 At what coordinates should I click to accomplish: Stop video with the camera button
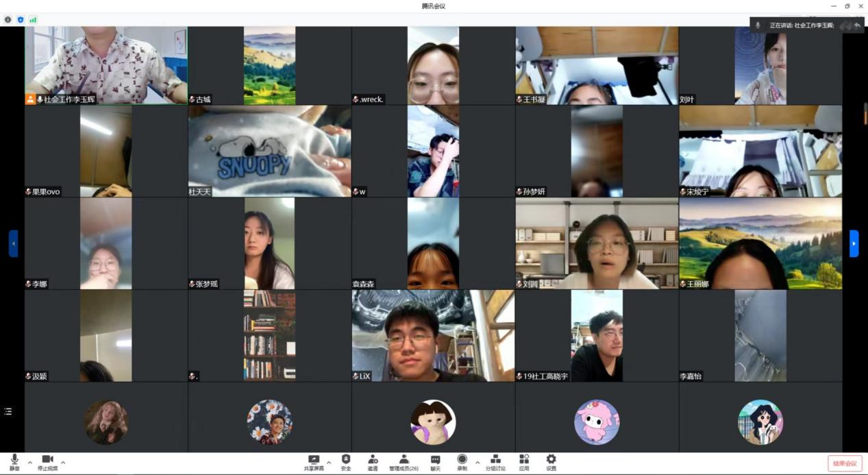[x=47, y=461]
